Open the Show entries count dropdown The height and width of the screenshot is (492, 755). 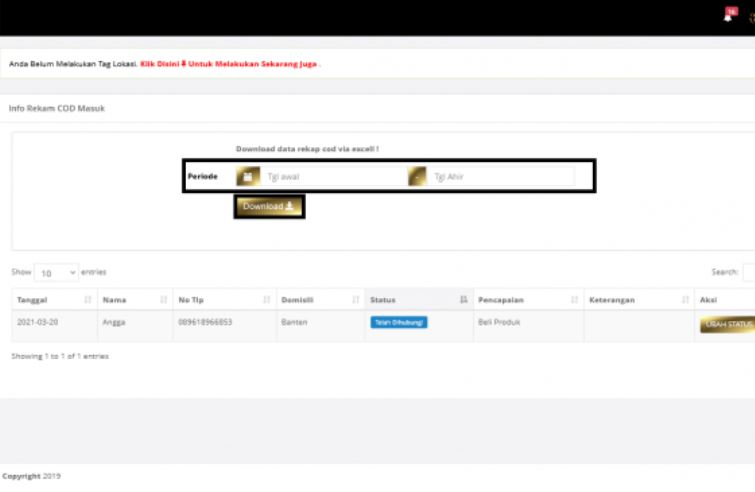tap(56, 272)
